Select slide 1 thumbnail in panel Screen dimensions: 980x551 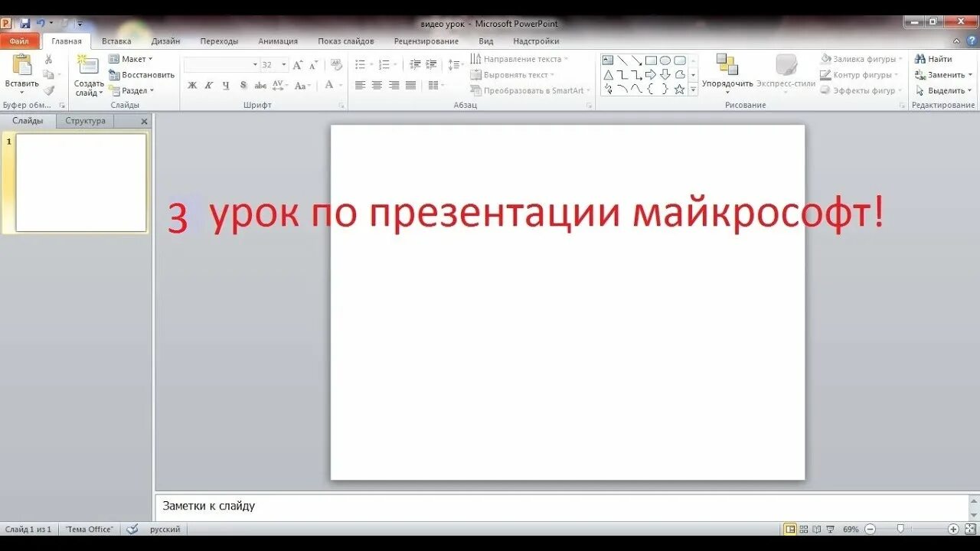pyautogui.click(x=81, y=182)
